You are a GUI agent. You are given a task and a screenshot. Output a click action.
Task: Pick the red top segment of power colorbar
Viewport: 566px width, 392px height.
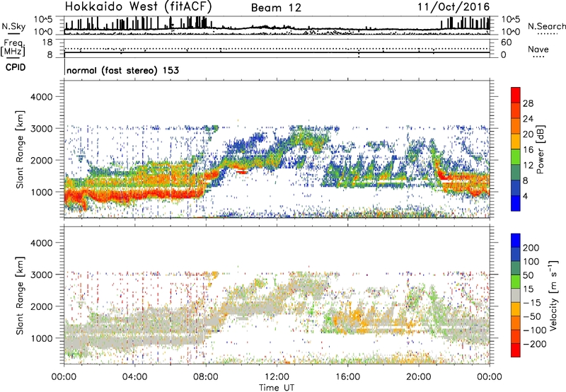click(x=516, y=95)
